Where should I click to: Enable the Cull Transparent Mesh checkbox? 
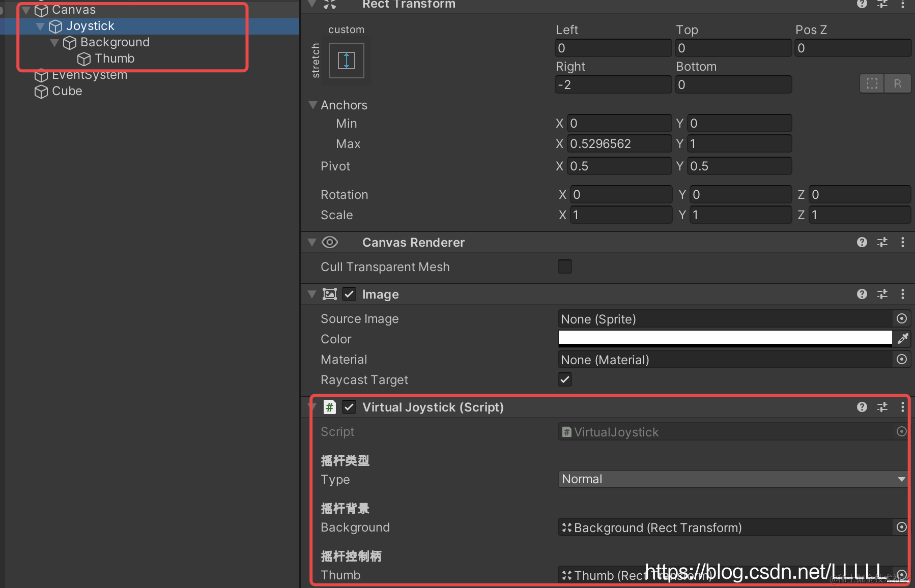tap(565, 267)
